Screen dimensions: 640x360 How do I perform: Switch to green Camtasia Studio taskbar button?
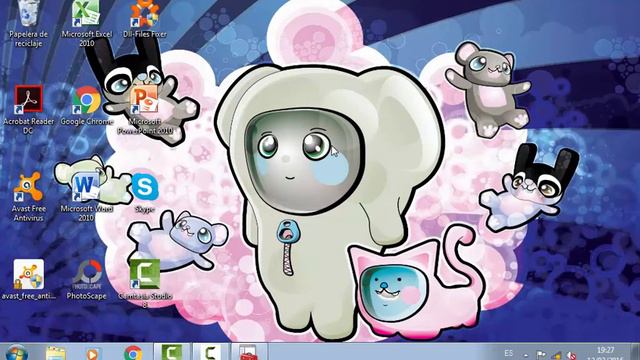(x=171, y=352)
